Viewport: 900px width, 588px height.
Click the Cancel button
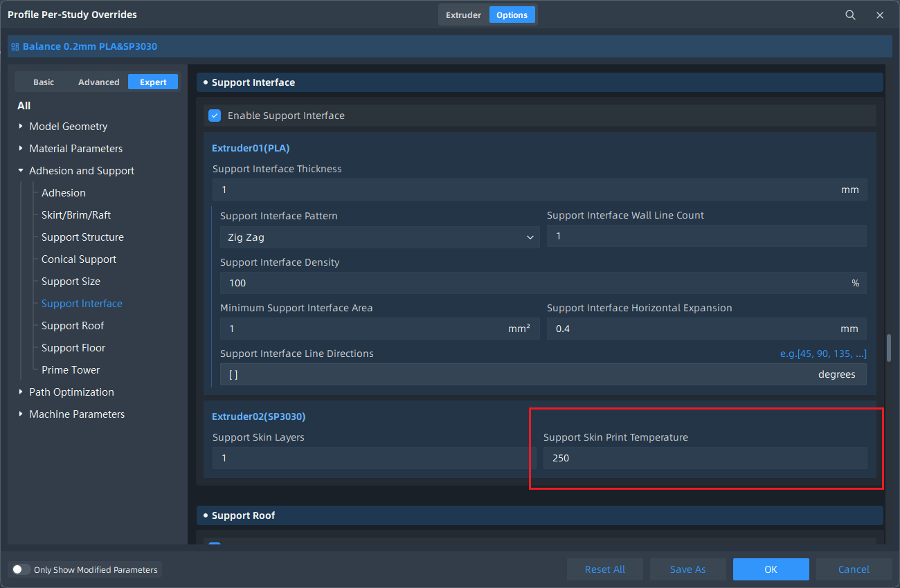(x=854, y=569)
